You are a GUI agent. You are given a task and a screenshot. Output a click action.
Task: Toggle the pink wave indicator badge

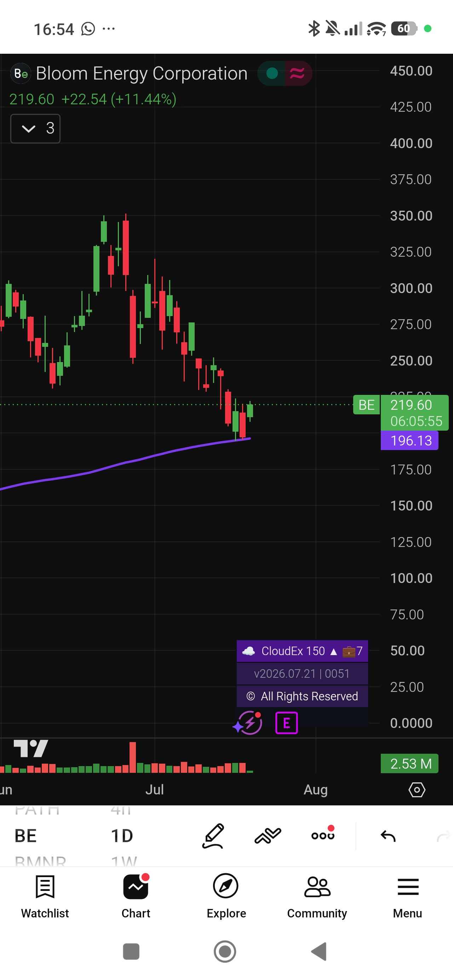[298, 73]
